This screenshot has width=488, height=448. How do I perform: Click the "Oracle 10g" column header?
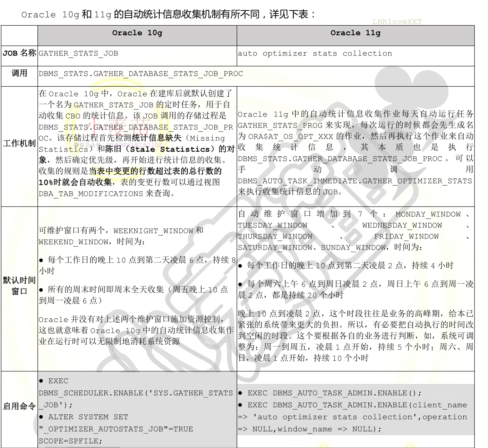click(x=137, y=33)
